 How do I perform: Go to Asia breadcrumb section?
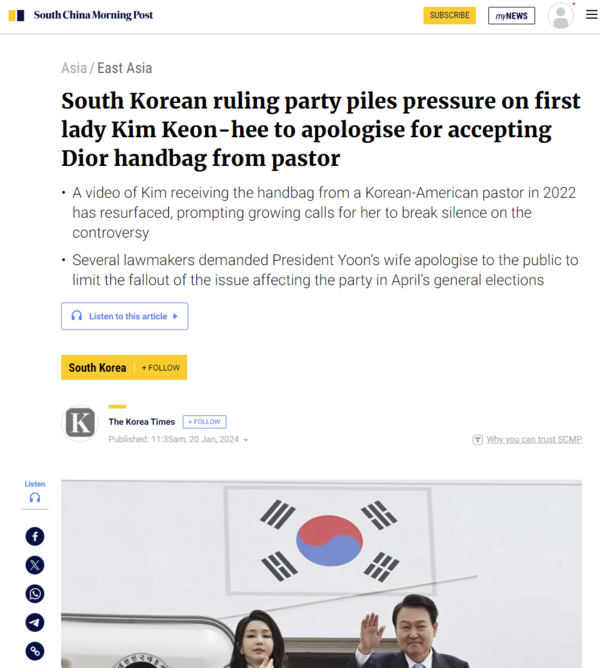click(74, 68)
